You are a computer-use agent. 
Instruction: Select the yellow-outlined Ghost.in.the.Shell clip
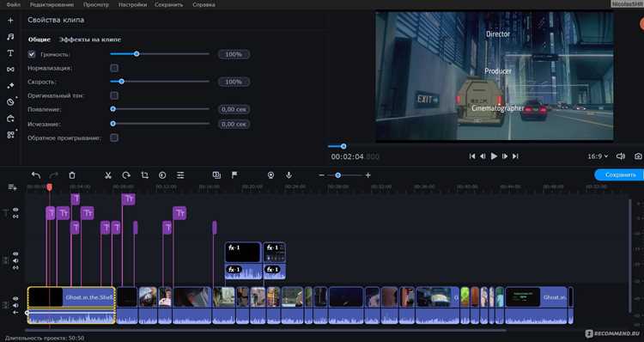(71, 305)
